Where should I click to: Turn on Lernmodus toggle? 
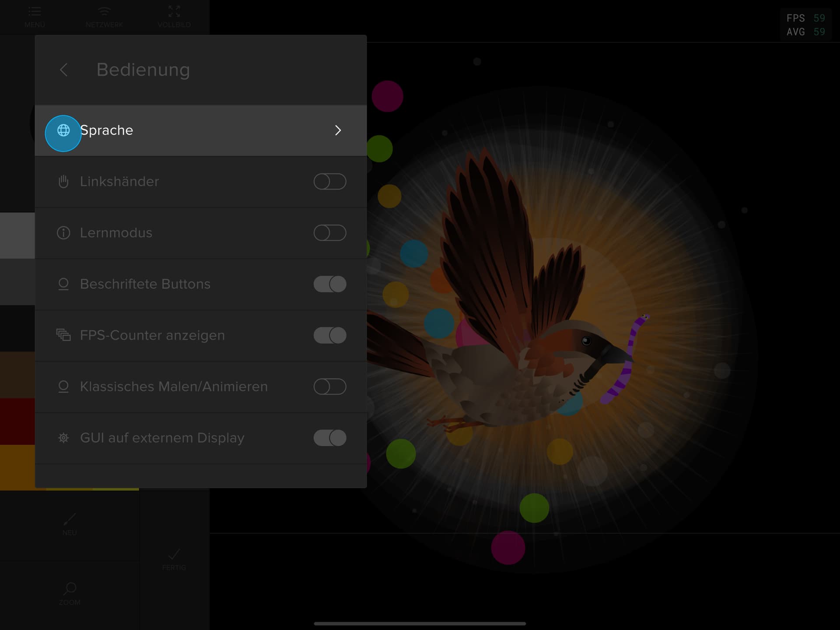click(330, 233)
